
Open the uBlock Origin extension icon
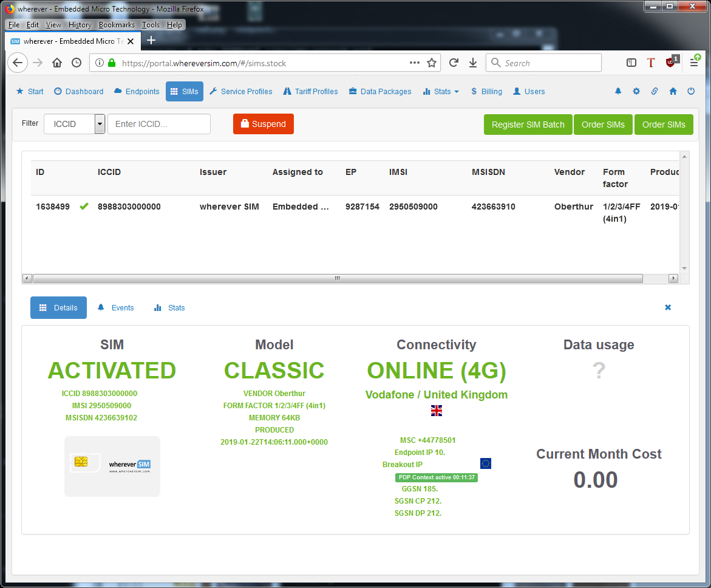(x=672, y=62)
